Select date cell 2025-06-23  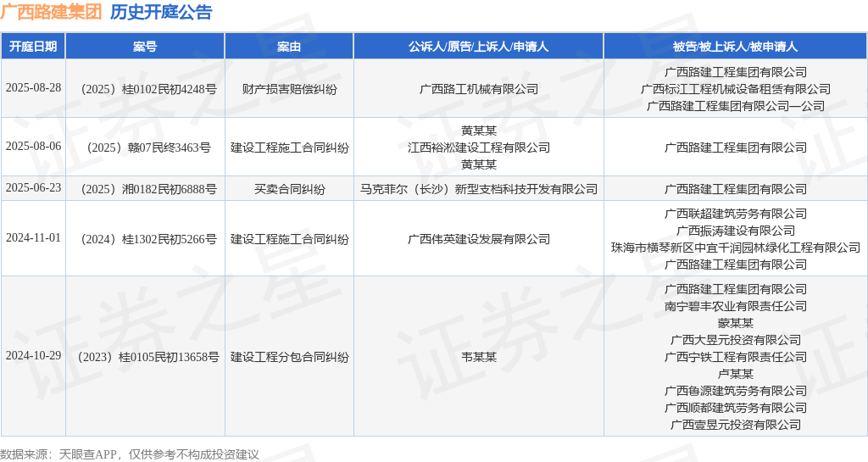point(33,188)
